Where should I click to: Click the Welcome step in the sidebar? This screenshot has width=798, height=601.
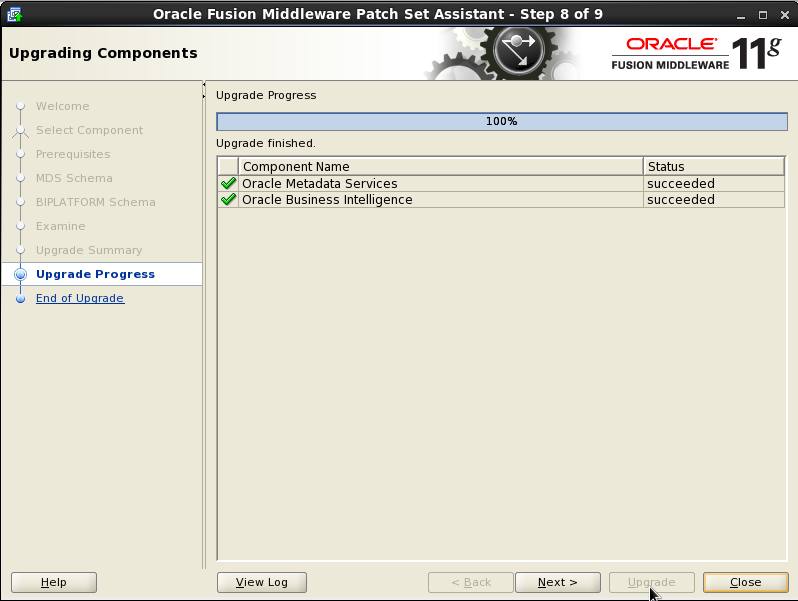click(x=63, y=106)
